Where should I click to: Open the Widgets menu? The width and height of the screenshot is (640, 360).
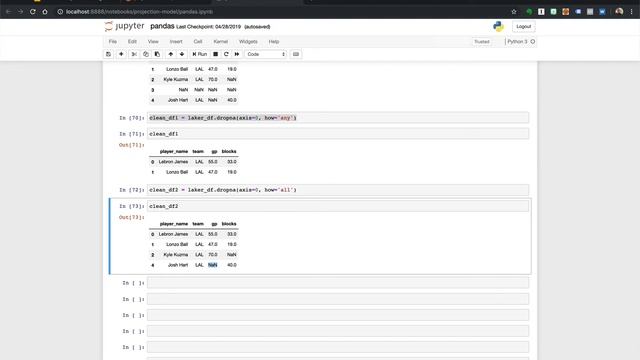point(248,42)
